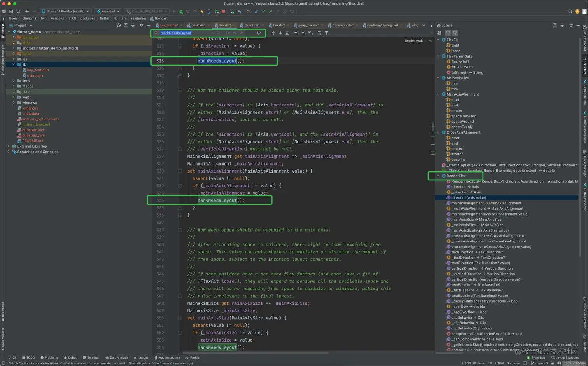Collapse the RenderFlex class node
The image size is (588, 366).
[438, 176]
